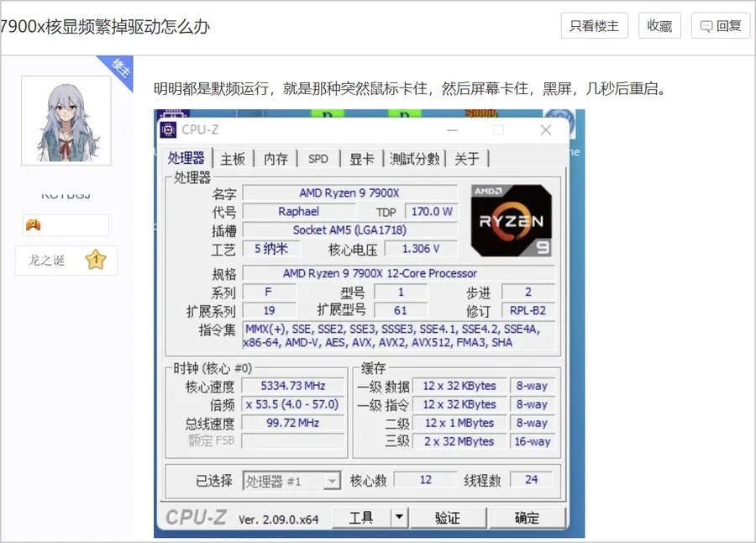Bookmark the thread with 收藏
This screenshot has height=543, width=756.
click(659, 26)
